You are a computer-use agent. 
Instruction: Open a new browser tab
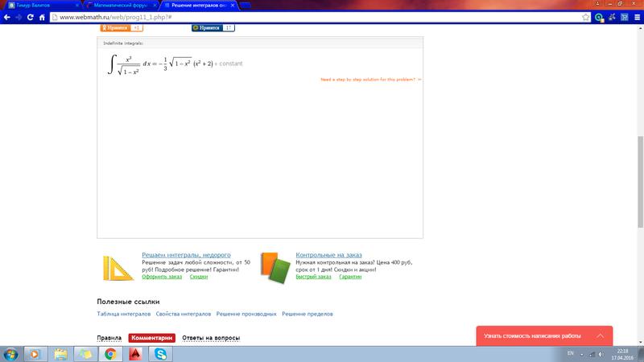pos(246,6)
